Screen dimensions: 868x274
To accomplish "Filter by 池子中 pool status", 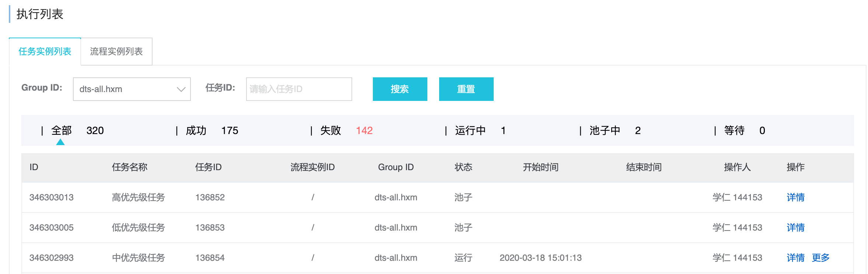I will point(605,131).
